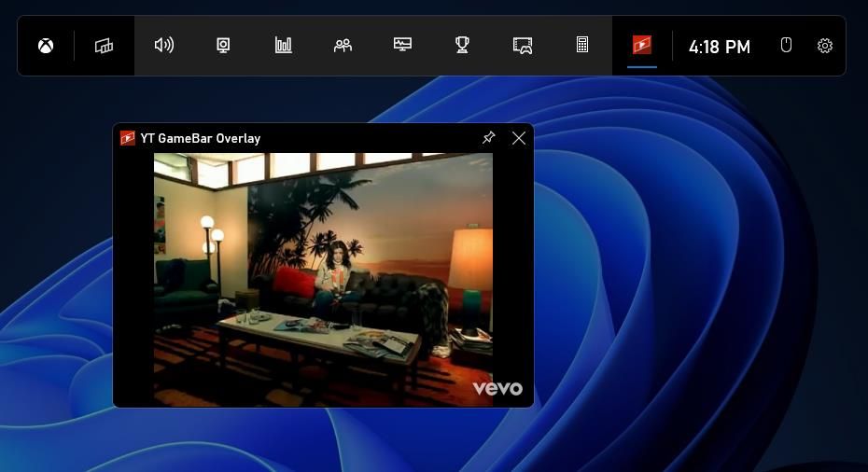
Task: Pin the YT GameBar Overlay window
Action: [489, 137]
